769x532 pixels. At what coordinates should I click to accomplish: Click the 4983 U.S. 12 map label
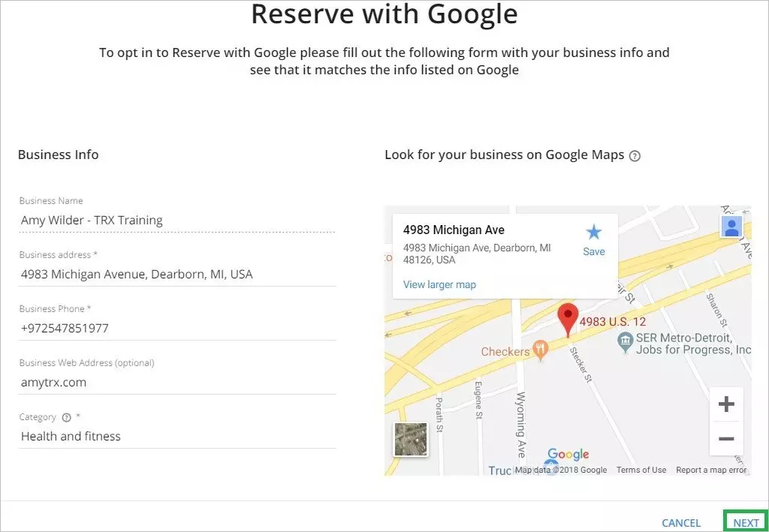(x=613, y=322)
